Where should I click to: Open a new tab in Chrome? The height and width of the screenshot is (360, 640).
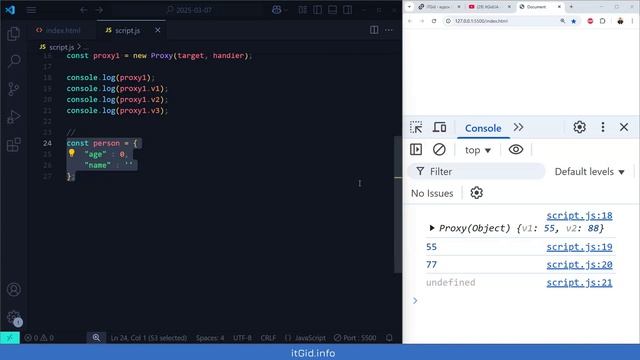click(x=571, y=7)
